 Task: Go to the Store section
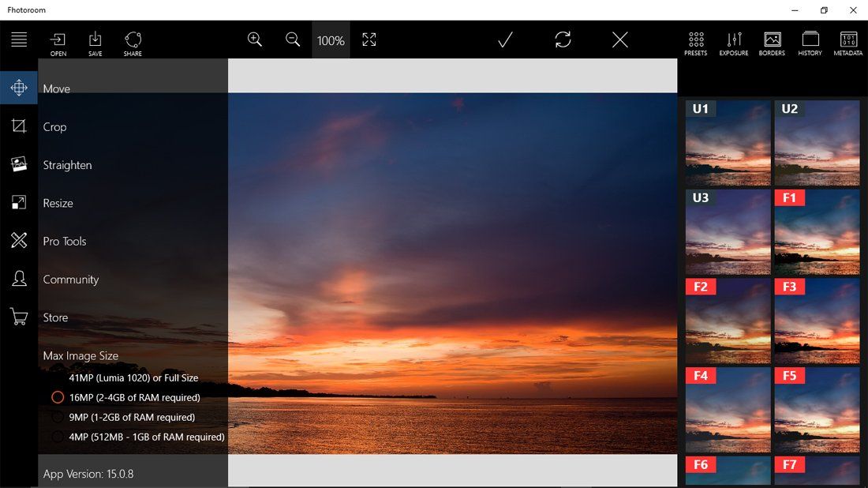click(55, 317)
